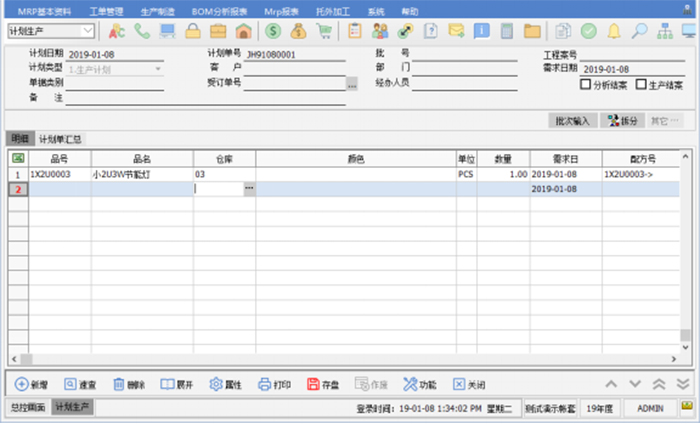
Task: Toggle the 生产结案 checkbox
Action: 641,85
